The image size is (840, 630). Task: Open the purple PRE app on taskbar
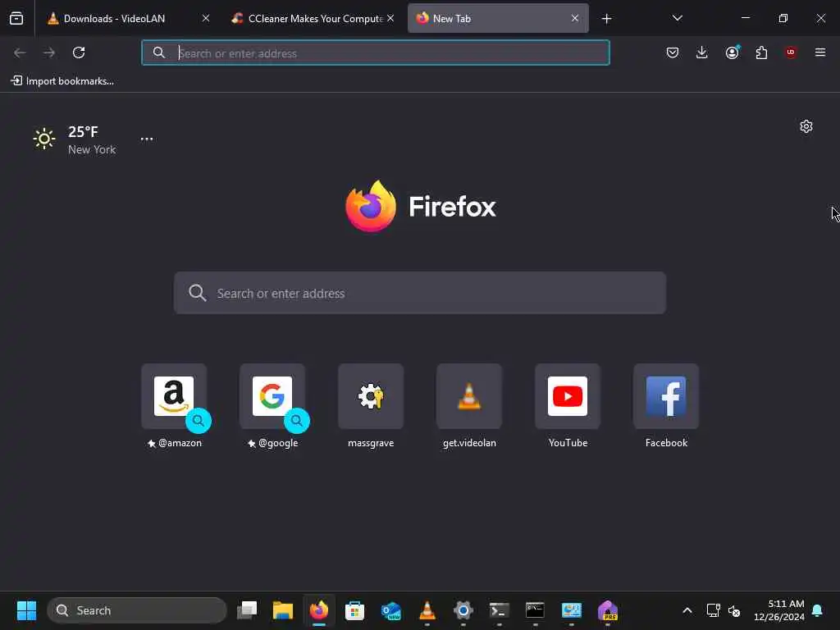pyautogui.click(x=608, y=610)
